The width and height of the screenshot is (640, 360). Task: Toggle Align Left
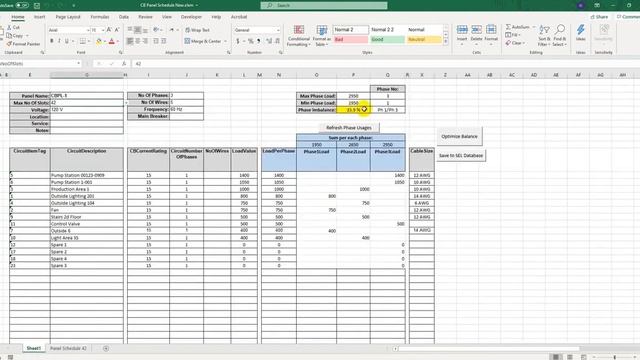click(x=130, y=41)
